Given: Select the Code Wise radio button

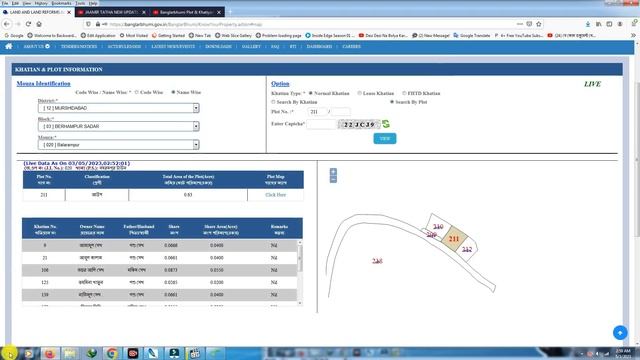Looking at the screenshot, I should (x=137, y=92).
